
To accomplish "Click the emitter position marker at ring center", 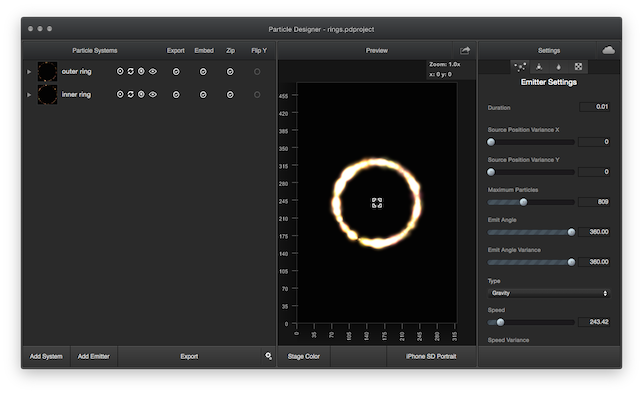I will click(x=377, y=203).
